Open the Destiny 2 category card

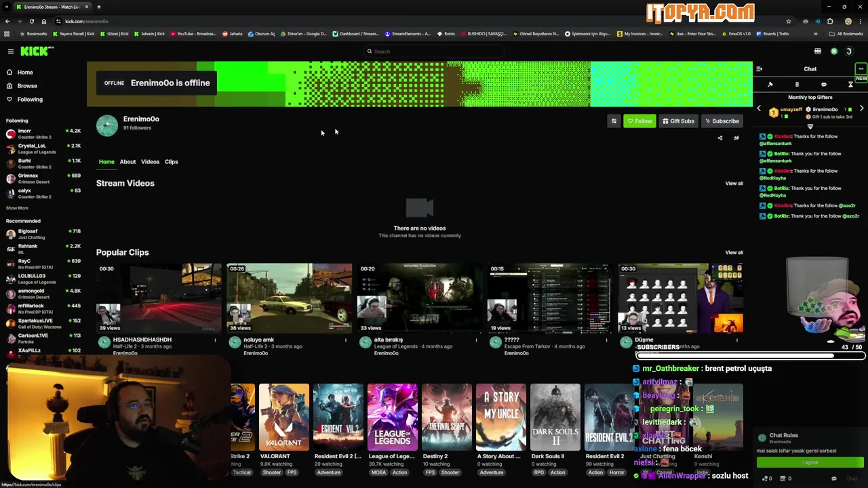pos(446,418)
